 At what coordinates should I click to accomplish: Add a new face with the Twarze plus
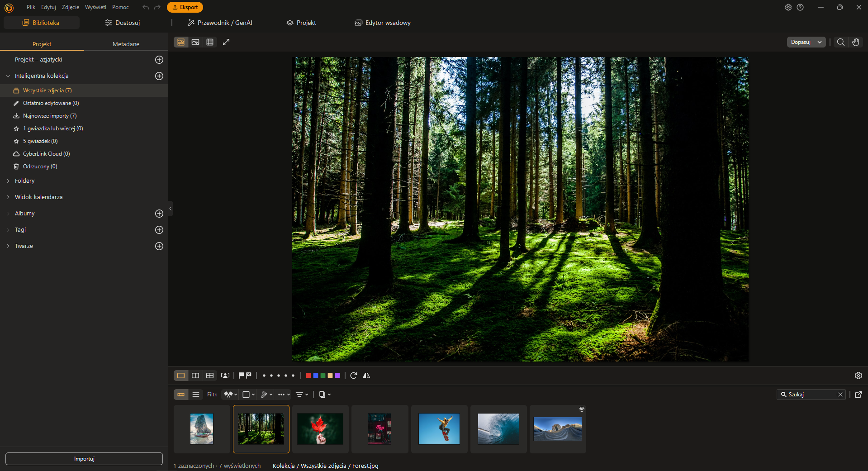pos(159,246)
